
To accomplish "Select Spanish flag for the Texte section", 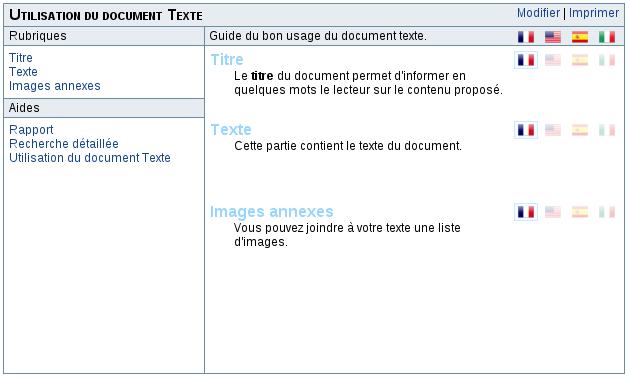I will [579, 130].
